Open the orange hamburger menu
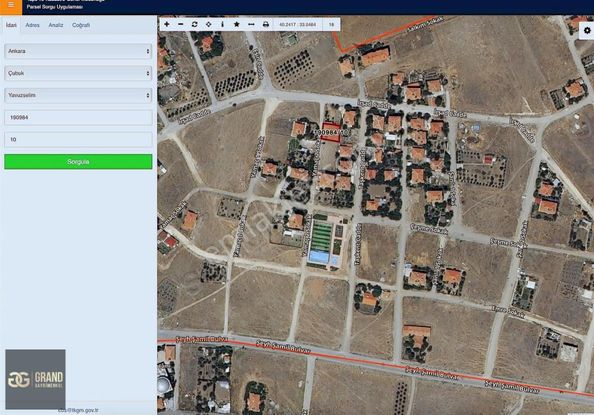 [x=11, y=5]
